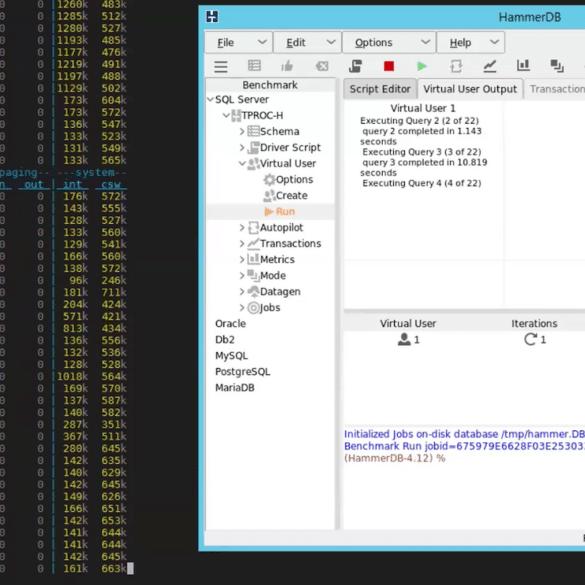This screenshot has width=585, height=585.
Task: Select MySQL in the benchmark list
Action: 231,356
